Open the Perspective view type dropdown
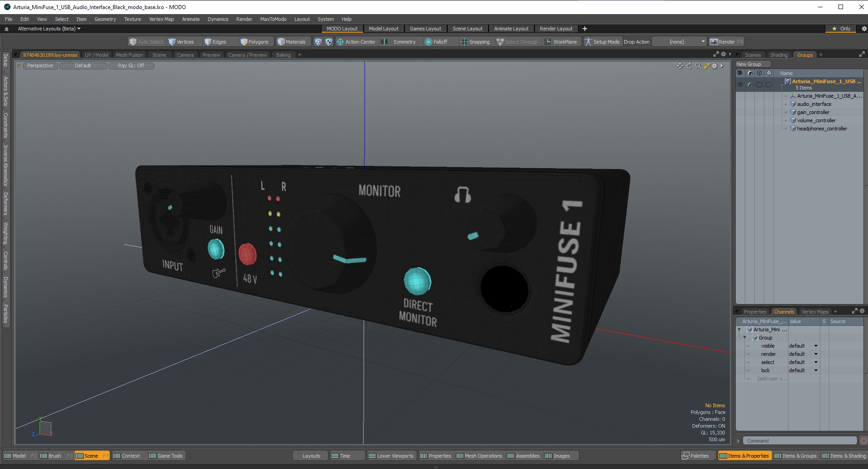This screenshot has height=469, width=868. point(40,66)
